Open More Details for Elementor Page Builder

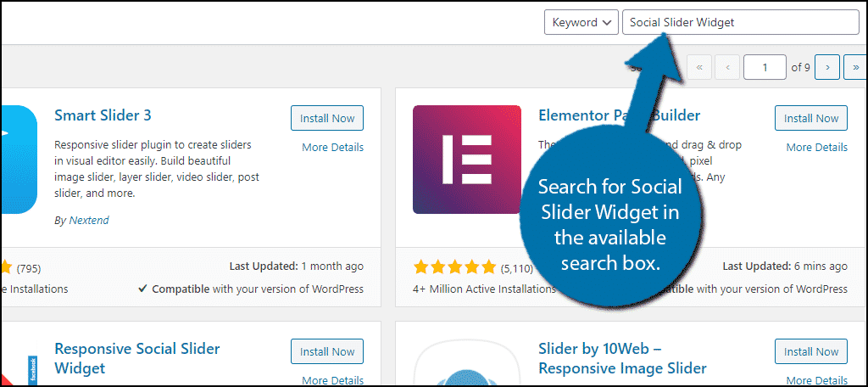coord(816,148)
